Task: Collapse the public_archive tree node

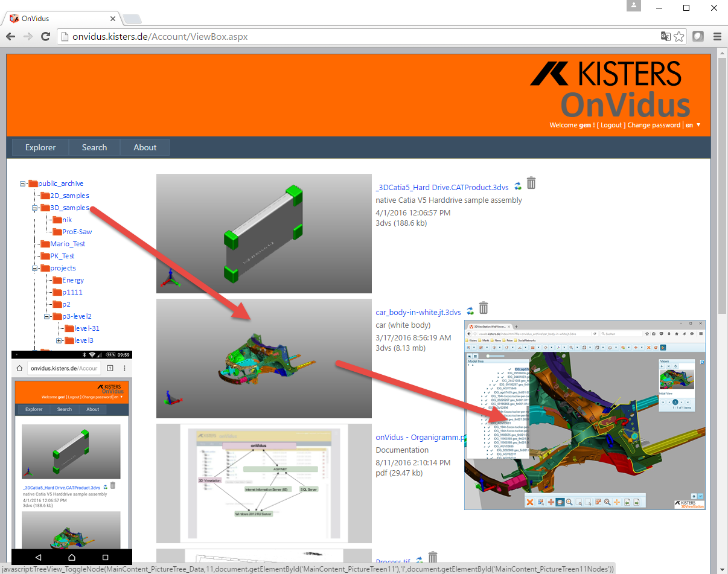Action: [x=23, y=183]
